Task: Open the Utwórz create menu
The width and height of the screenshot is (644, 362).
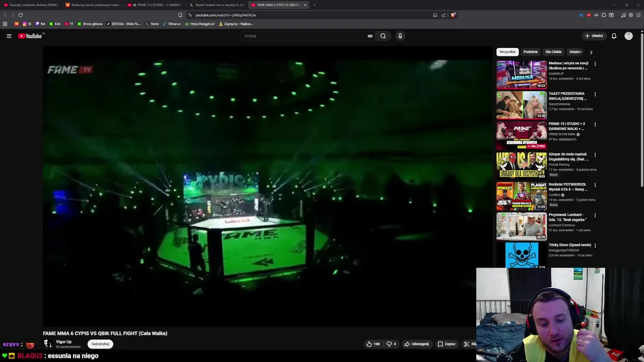Action: pyautogui.click(x=594, y=36)
